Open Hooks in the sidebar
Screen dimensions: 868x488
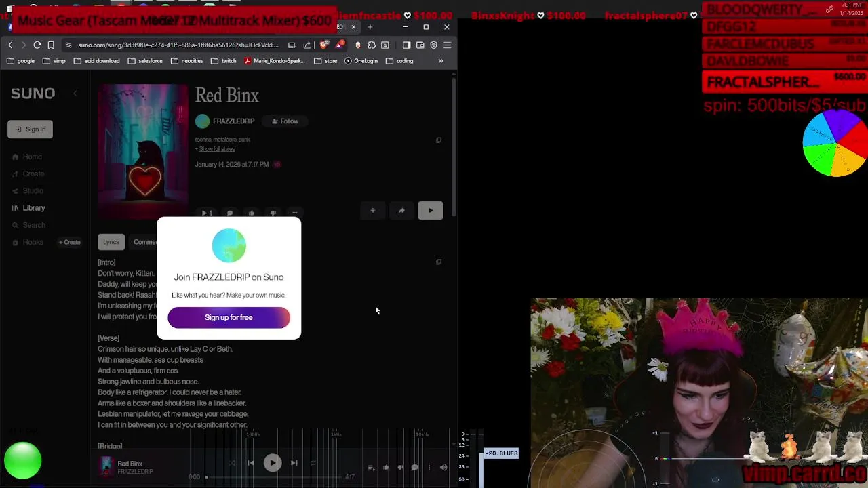point(27,242)
